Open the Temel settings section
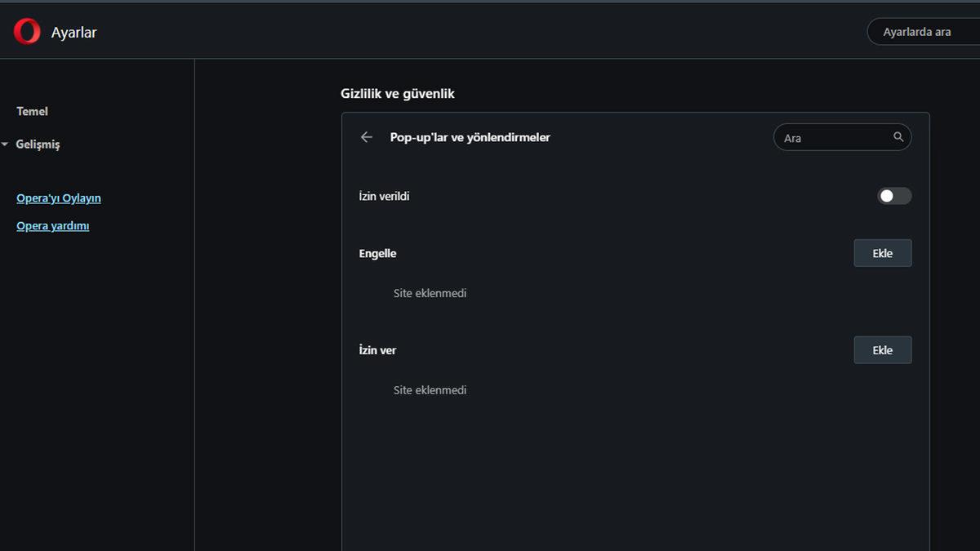The image size is (980, 551). tap(33, 111)
